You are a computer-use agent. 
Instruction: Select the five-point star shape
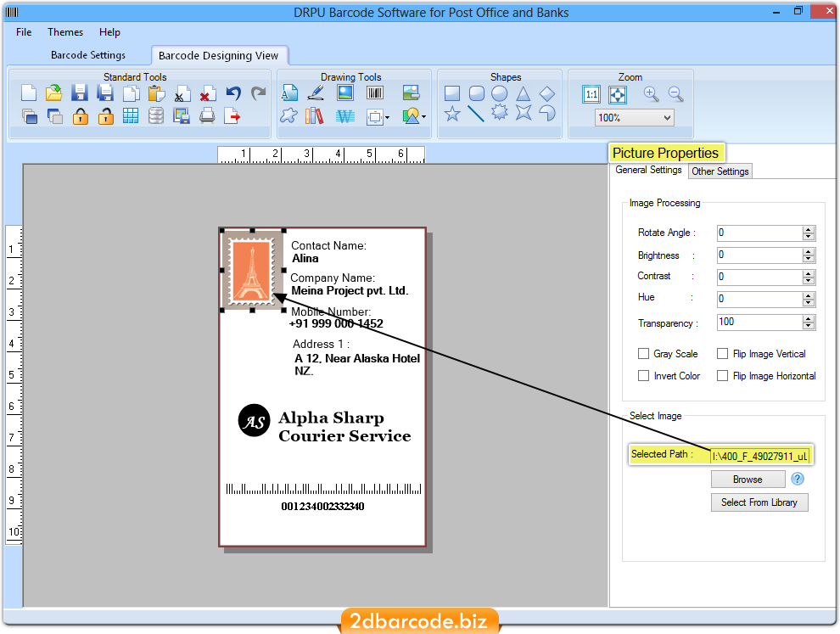[x=452, y=114]
